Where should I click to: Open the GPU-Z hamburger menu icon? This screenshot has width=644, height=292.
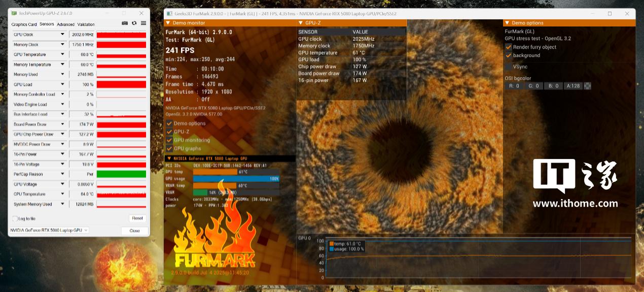pyautogui.click(x=144, y=23)
